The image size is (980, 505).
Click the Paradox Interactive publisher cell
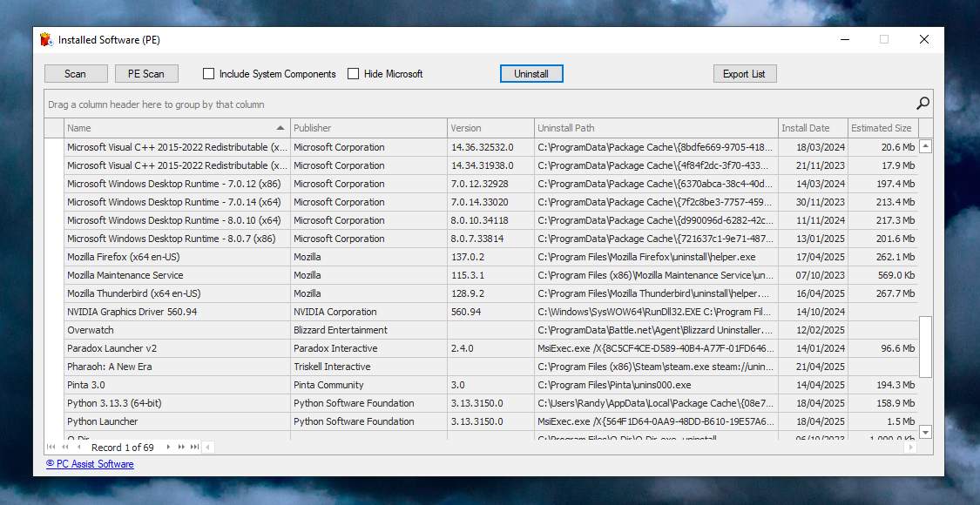368,348
